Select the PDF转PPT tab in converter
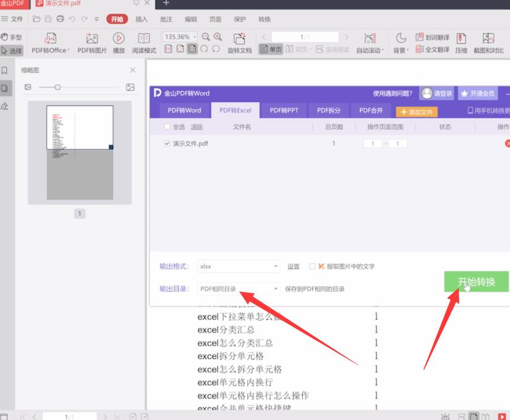 284,110
